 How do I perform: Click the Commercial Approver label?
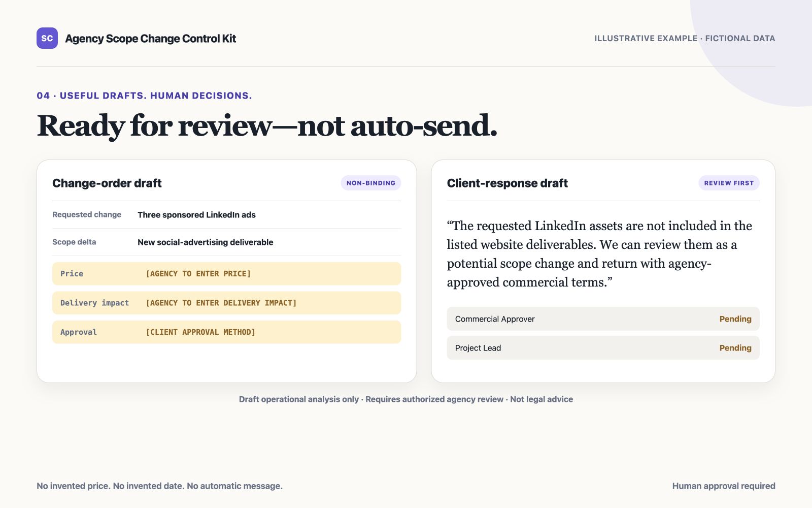click(x=495, y=319)
